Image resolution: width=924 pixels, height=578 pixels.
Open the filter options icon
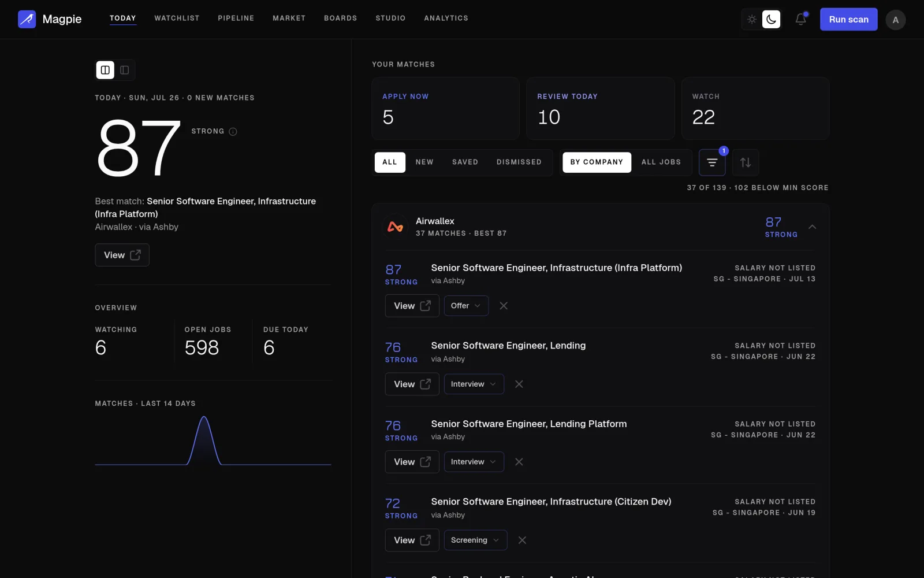pyautogui.click(x=712, y=162)
